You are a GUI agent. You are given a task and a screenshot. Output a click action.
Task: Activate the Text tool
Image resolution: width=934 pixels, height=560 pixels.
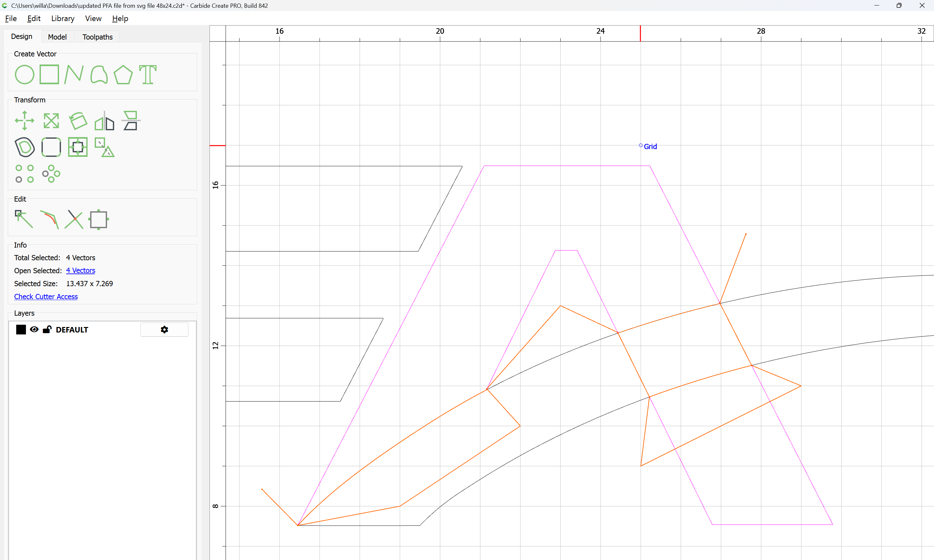[x=148, y=74]
